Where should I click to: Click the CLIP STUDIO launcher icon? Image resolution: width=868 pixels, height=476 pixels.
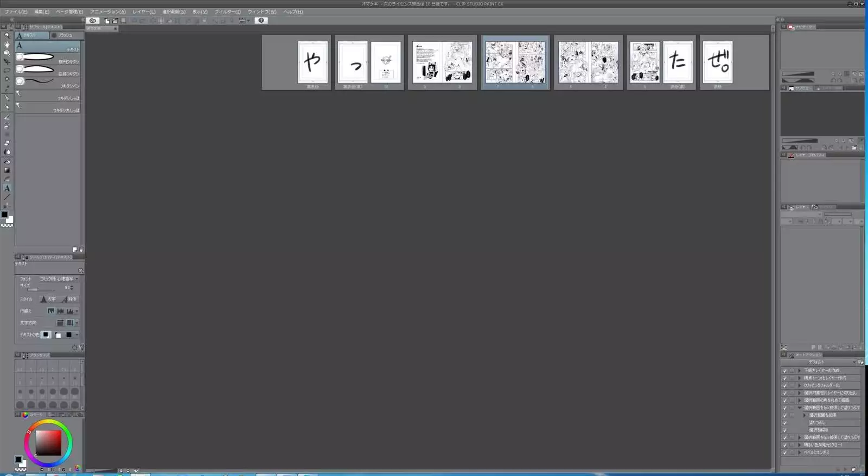93,21
